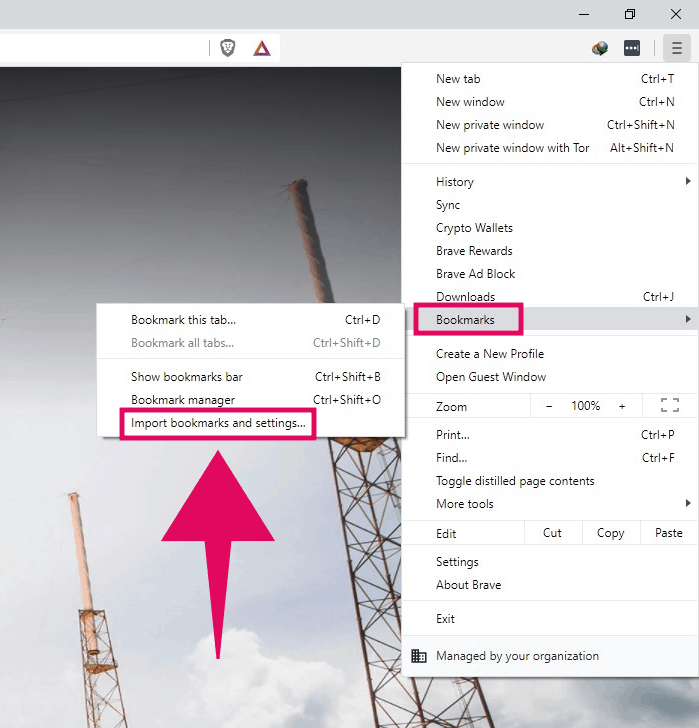Choose Show bookmarks bar
The image size is (699, 728).
click(x=251, y=377)
